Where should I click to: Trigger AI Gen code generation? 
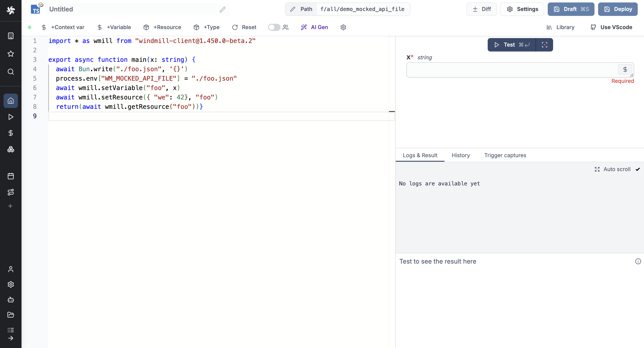(x=315, y=27)
